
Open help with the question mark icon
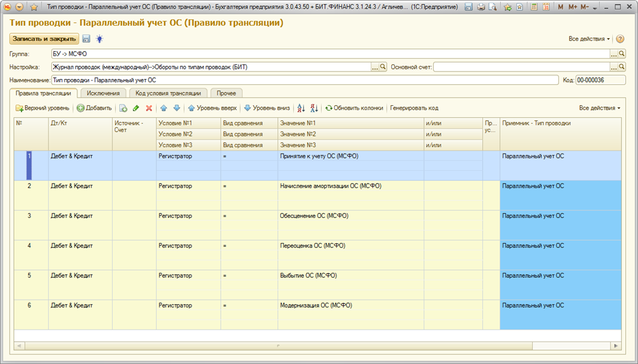tap(620, 39)
